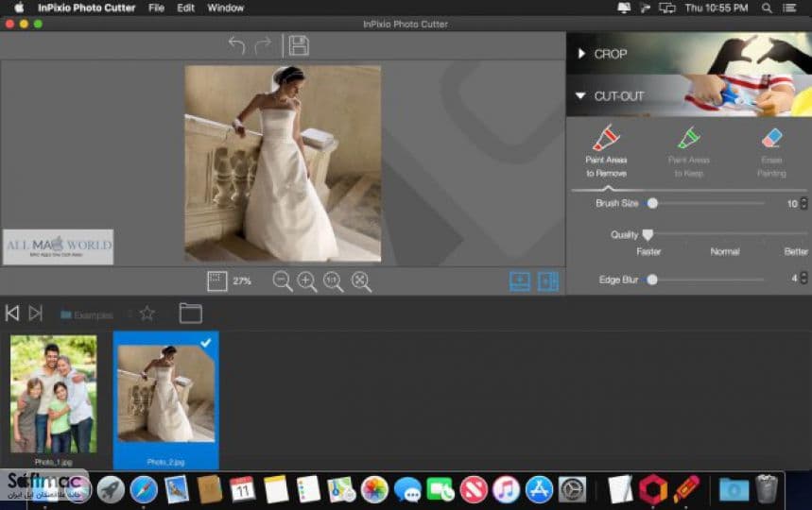Launch Safari from the dock
Image resolution: width=812 pixels, height=510 pixels.
pyautogui.click(x=144, y=489)
